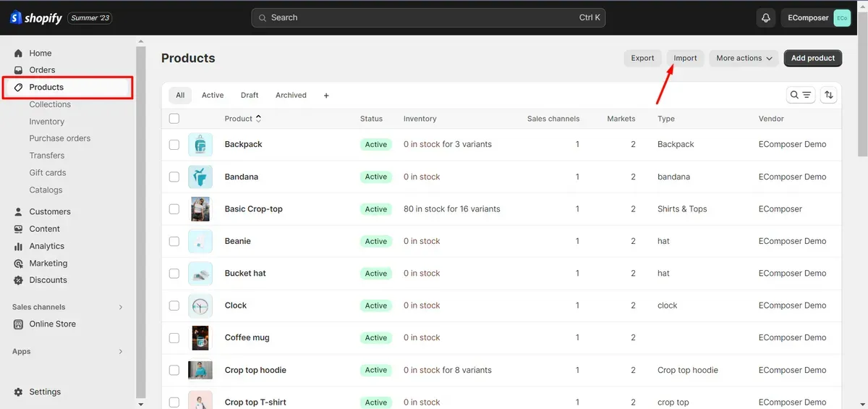The width and height of the screenshot is (868, 409).
Task: Open the Basic Crop-top product thumbnail
Action: click(x=200, y=209)
